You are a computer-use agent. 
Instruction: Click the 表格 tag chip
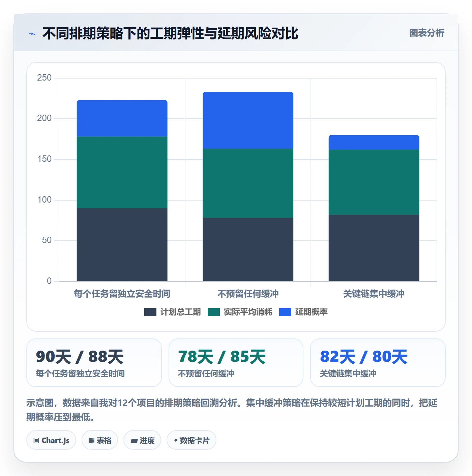click(100, 440)
